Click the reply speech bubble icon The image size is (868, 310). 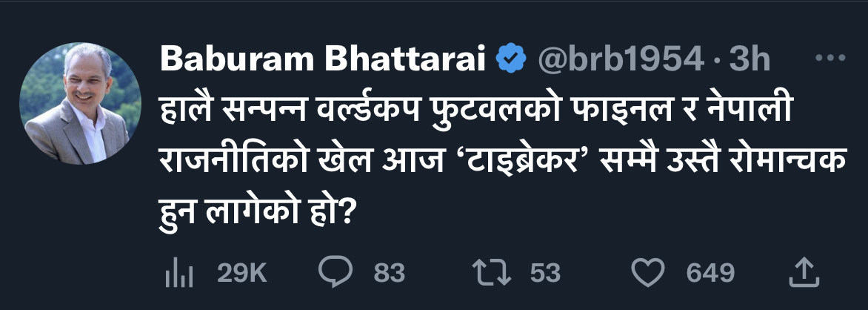(335, 273)
